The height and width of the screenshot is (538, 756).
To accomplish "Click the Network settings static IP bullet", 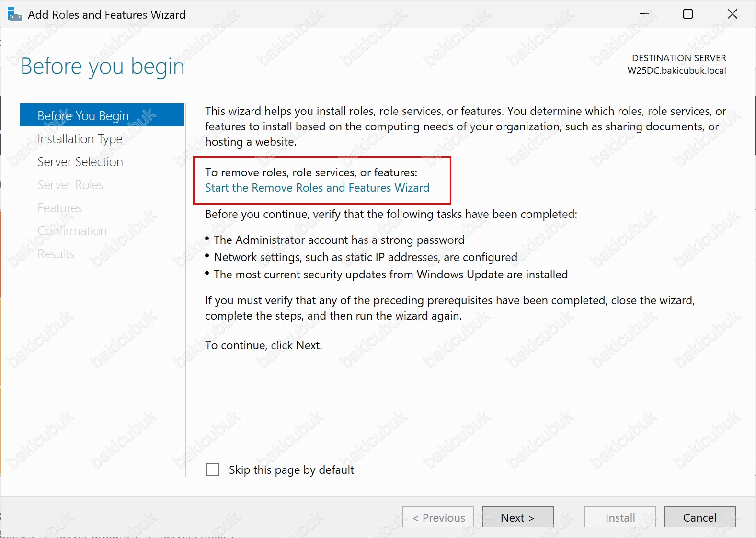I will pyautogui.click(x=366, y=257).
